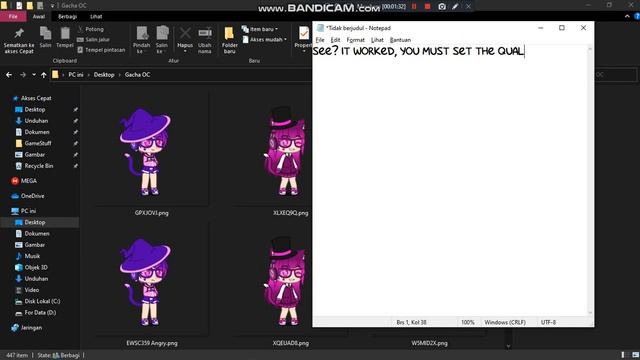Click the Ubah nama rename icon

pyautogui.click(x=205, y=33)
